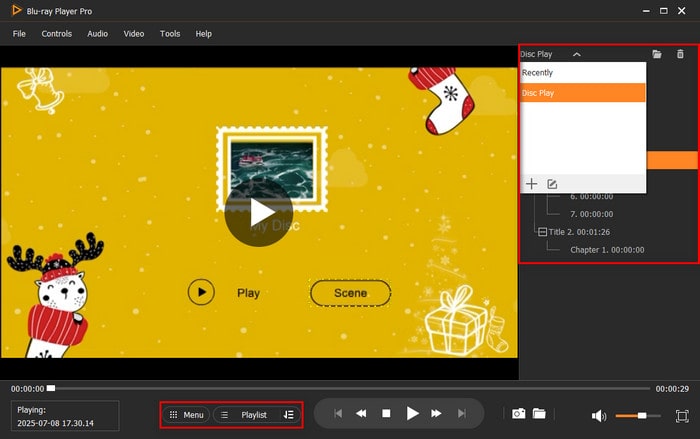This screenshot has width=700, height=439.
Task: Take a snapshot with the camera icon
Action: pyautogui.click(x=518, y=414)
